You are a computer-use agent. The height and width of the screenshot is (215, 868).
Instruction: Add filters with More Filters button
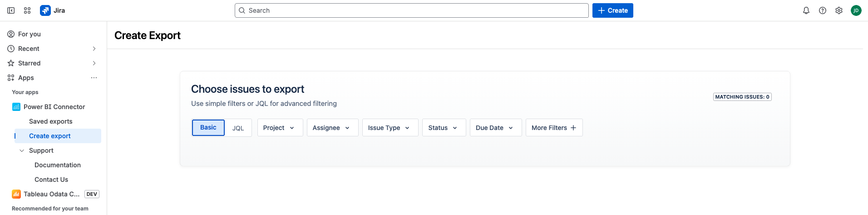click(554, 128)
